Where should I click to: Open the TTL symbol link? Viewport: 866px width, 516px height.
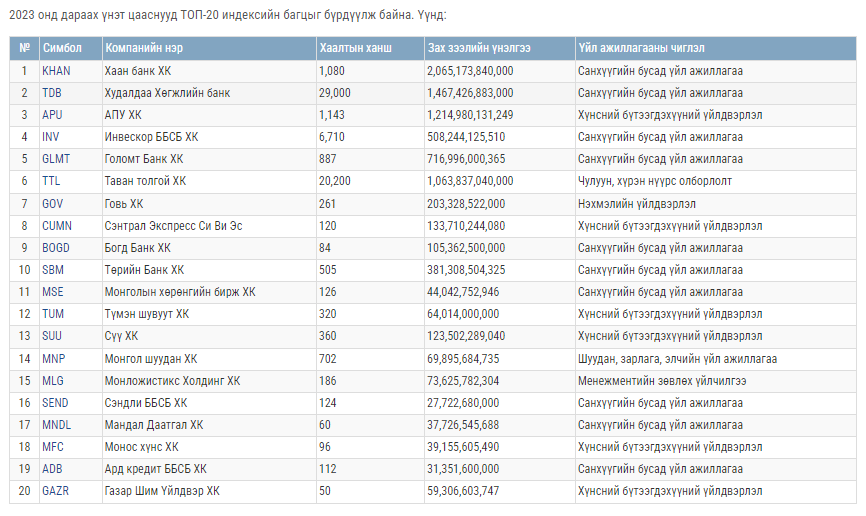click(51, 181)
